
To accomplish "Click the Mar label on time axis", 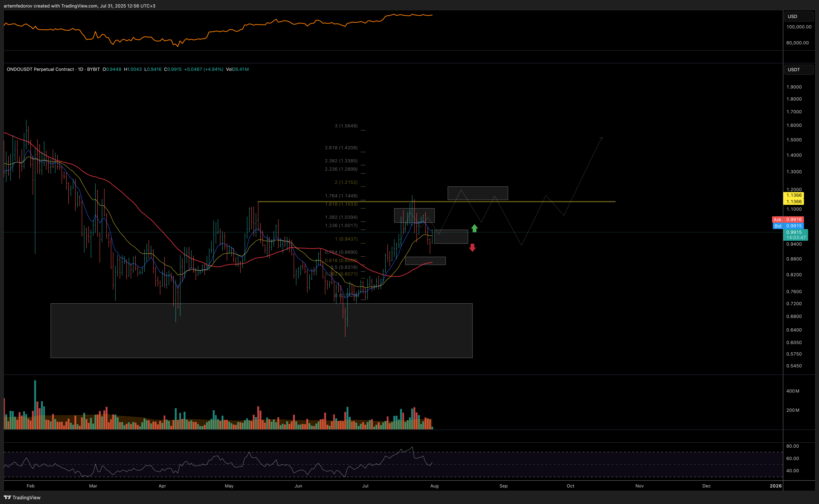I will tap(93, 486).
